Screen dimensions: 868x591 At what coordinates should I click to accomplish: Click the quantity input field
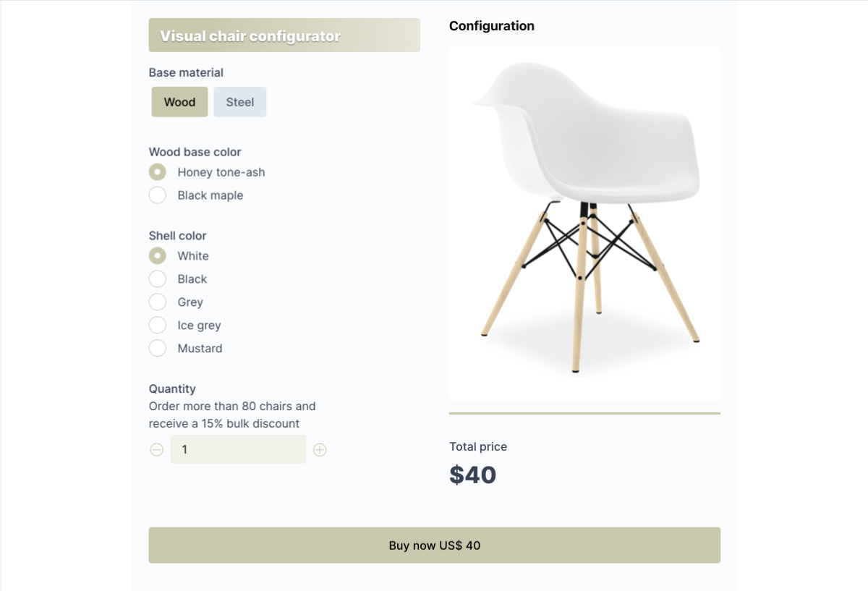tap(238, 449)
